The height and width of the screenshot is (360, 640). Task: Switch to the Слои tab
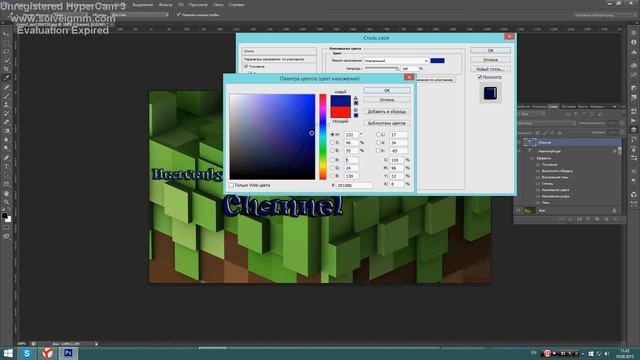(553, 107)
